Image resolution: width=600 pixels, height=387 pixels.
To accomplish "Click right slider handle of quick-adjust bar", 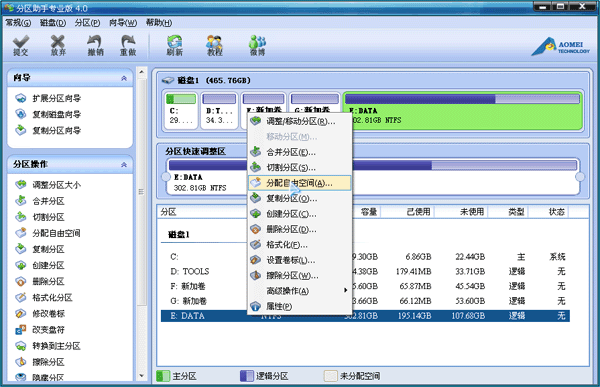I will pos(580,177).
